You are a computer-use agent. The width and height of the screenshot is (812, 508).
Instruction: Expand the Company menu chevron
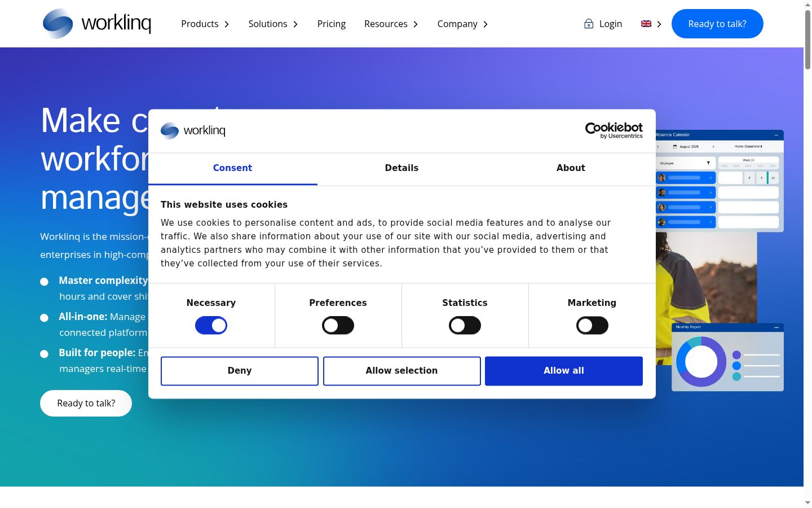pyautogui.click(x=486, y=24)
